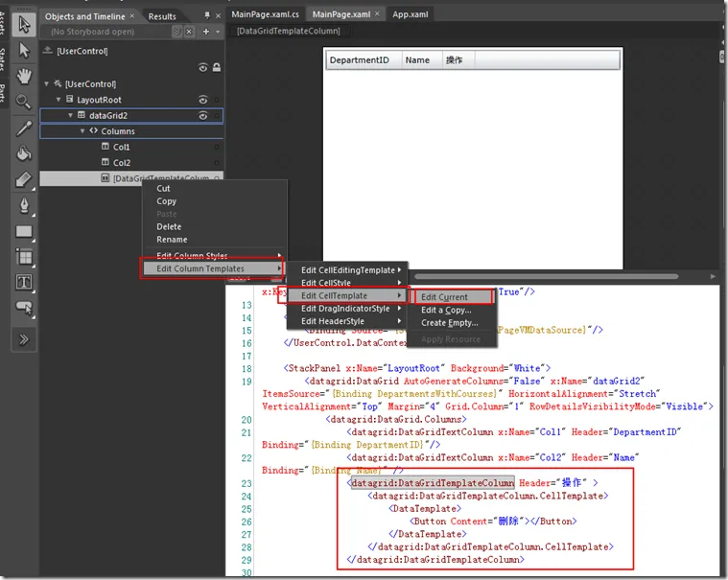The width and height of the screenshot is (728, 580).
Task: Switch to the MainPage.xaml.cs tab
Action: (266, 14)
